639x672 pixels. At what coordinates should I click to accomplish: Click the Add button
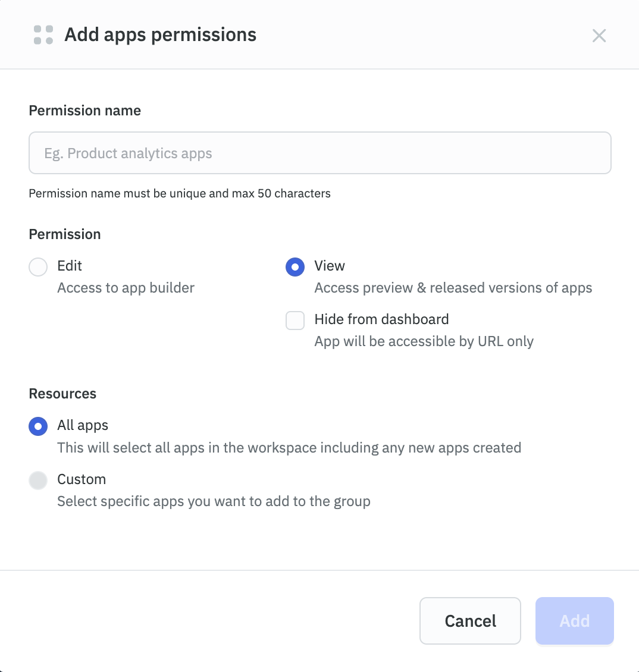[x=574, y=620]
